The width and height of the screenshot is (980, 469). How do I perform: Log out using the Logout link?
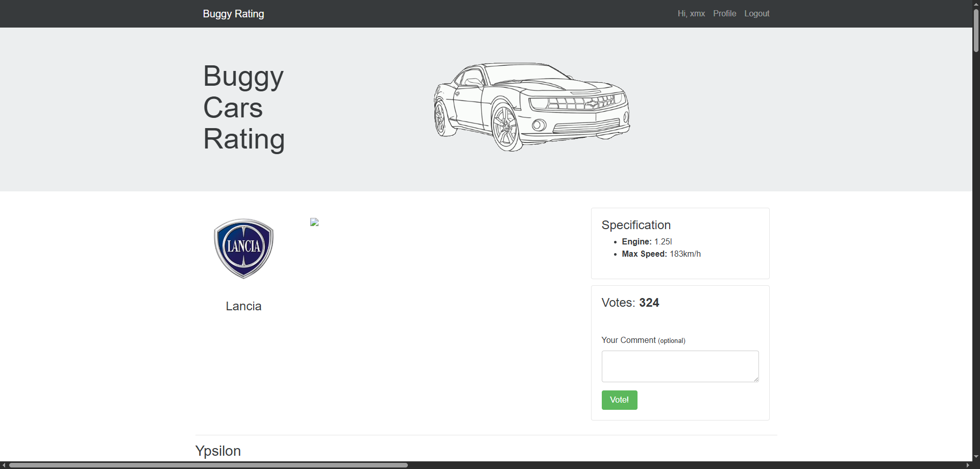pyautogui.click(x=756, y=14)
